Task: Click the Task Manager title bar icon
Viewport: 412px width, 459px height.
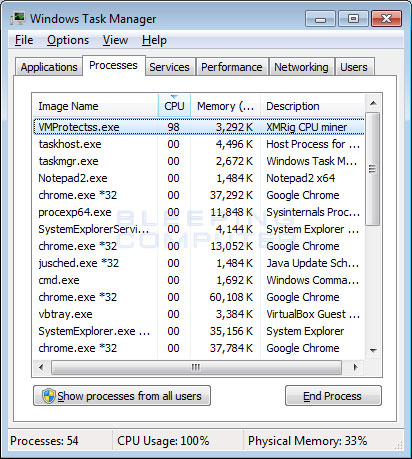Action: point(17,18)
